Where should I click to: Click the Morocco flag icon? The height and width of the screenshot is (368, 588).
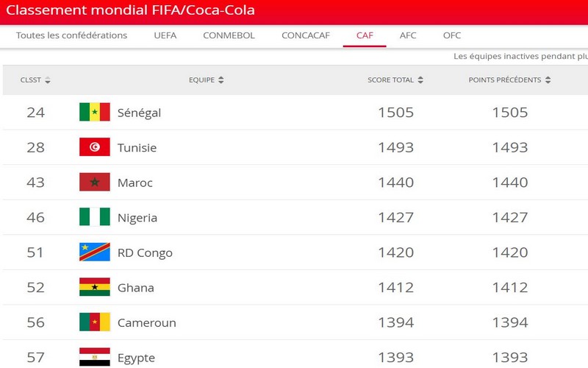pyautogui.click(x=95, y=183)
